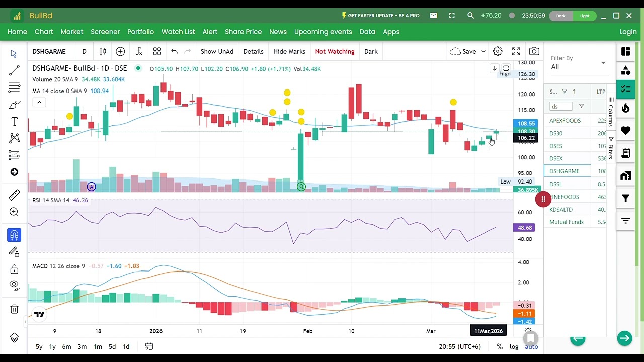Toggle auto scale on price axis

tap(531, 346)
